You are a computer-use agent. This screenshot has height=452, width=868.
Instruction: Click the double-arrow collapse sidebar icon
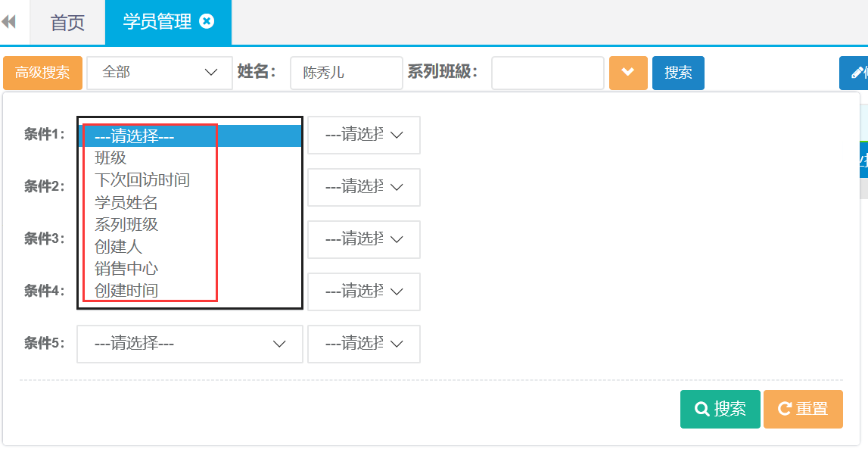point(9,22)
